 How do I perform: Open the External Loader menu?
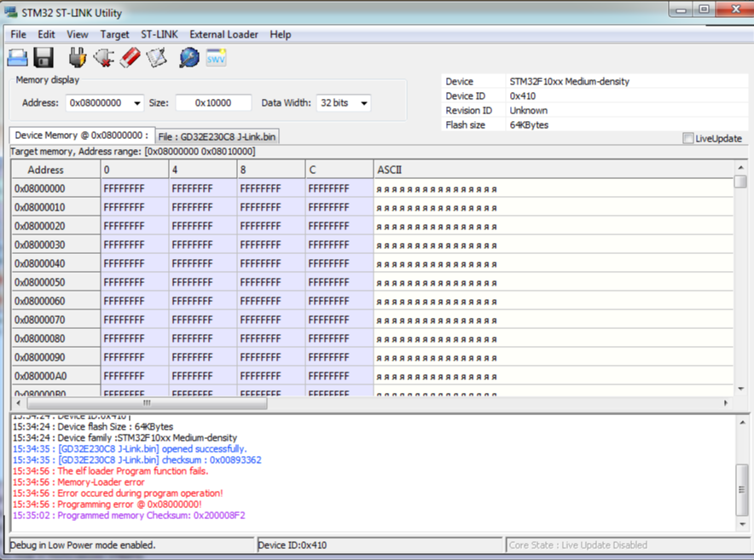223,34
